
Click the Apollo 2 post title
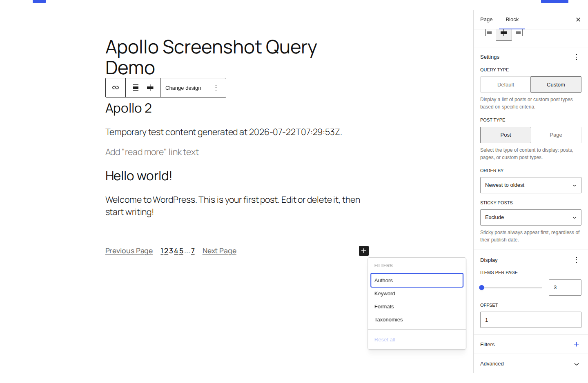[129, 108]
